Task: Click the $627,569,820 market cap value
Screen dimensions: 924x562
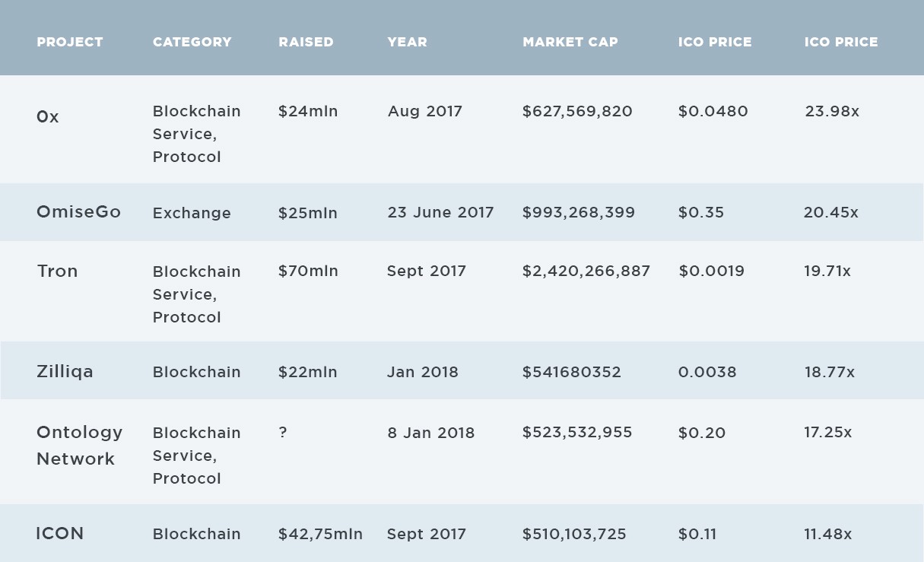Action: tap(577, 112)
